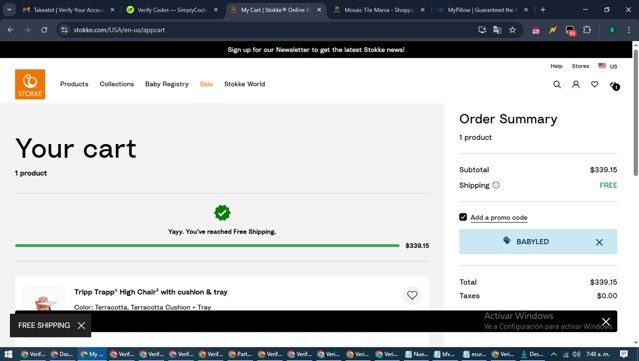Open a new browser tab

pos(543,9)
